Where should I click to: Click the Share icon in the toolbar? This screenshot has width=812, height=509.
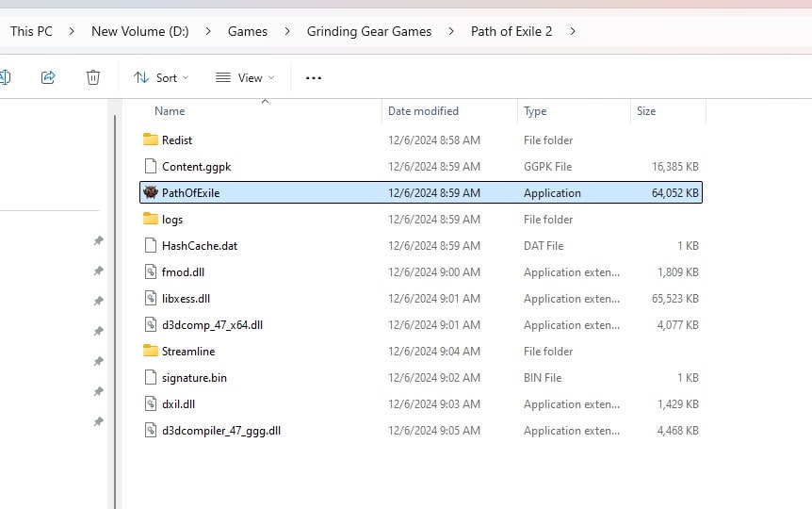tap(48, 77)
